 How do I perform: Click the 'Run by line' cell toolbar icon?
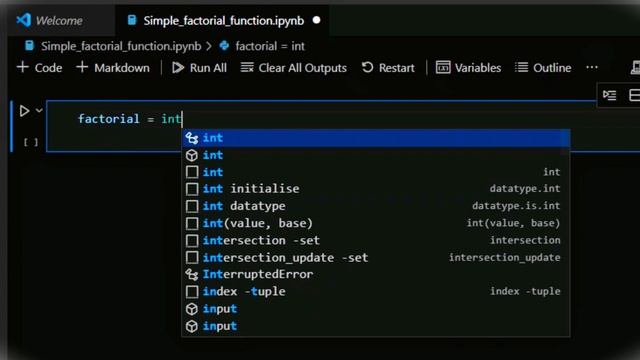pos(609,95)
